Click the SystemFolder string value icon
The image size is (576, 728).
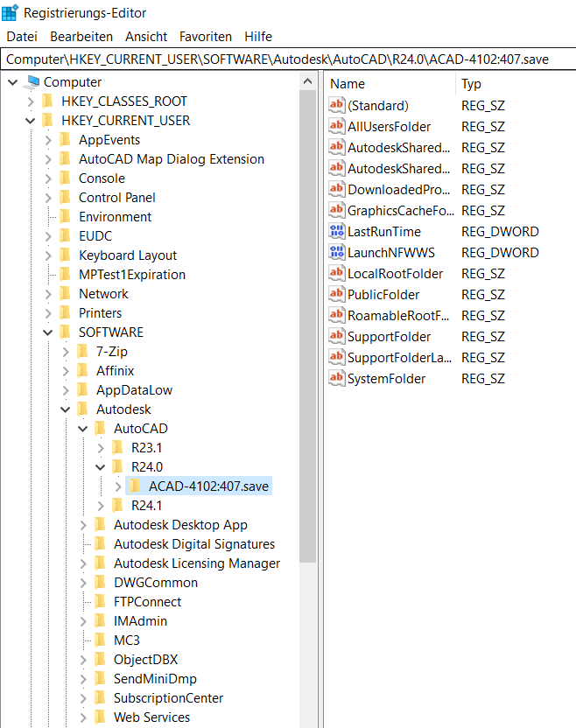tap(337, 379)
